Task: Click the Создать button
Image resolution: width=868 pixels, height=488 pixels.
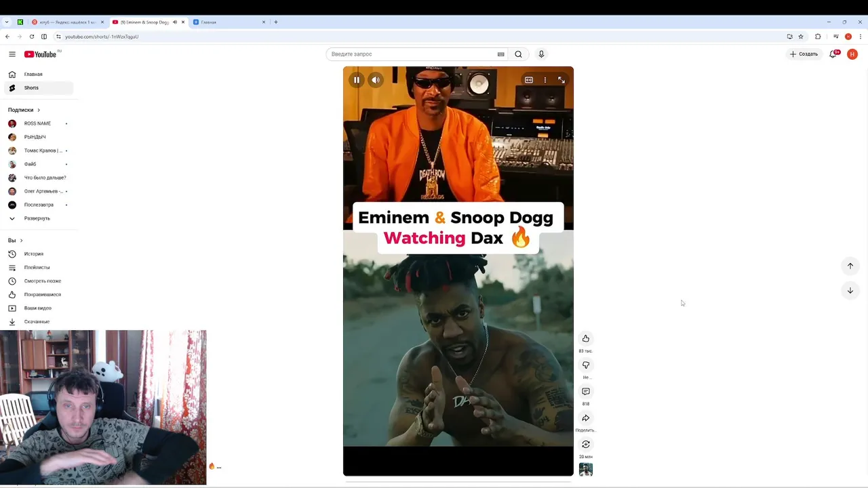Action: pyautogui.click(x=804, y=54)
